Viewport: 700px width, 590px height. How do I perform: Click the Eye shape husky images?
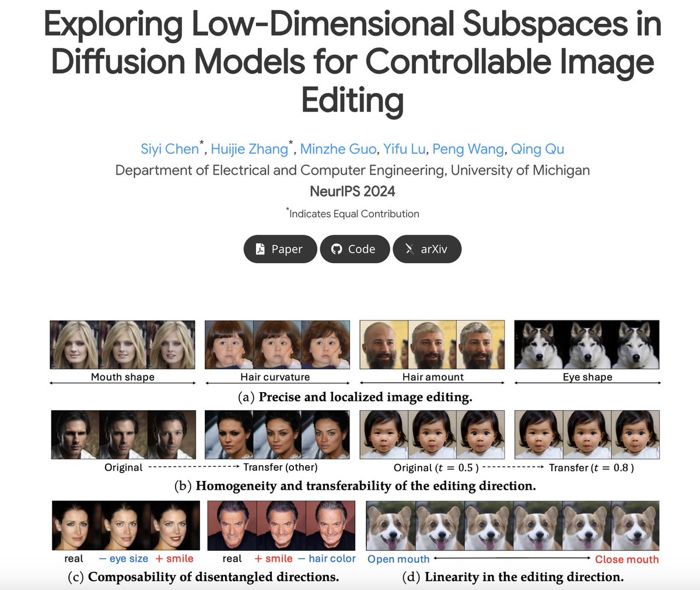click(x=587, y=344)
